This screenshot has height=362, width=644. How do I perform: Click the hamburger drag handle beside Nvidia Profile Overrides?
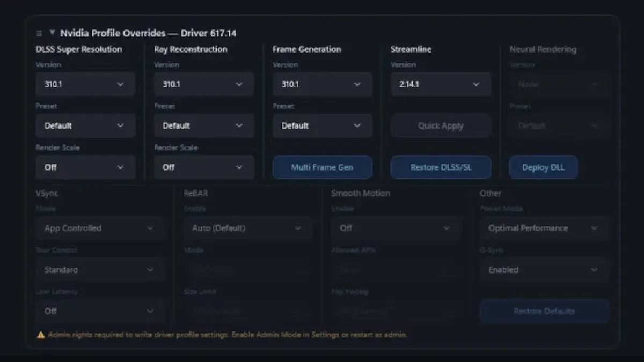(x=39, y=33)
